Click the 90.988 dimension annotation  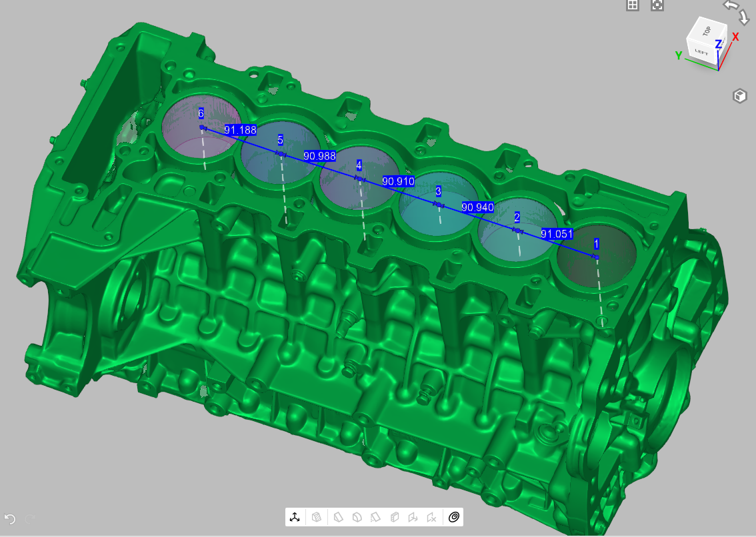pos(319,156)
